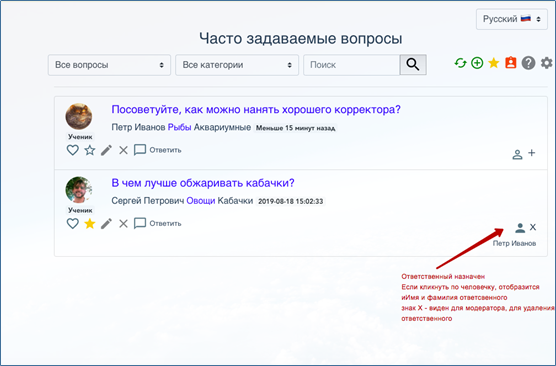The width and height of the screenshot is (556, 366).
Task: Open the Все категории dropdown
Action: [237, 65]
